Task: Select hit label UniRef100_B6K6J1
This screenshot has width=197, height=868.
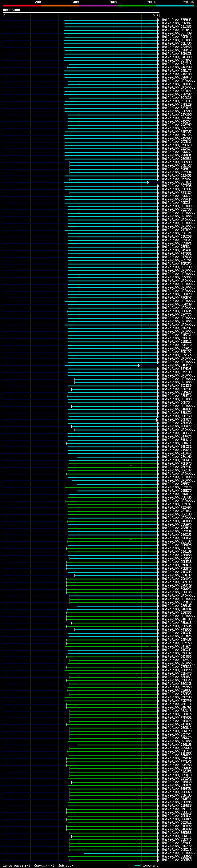Action: (x=176, y=443)
